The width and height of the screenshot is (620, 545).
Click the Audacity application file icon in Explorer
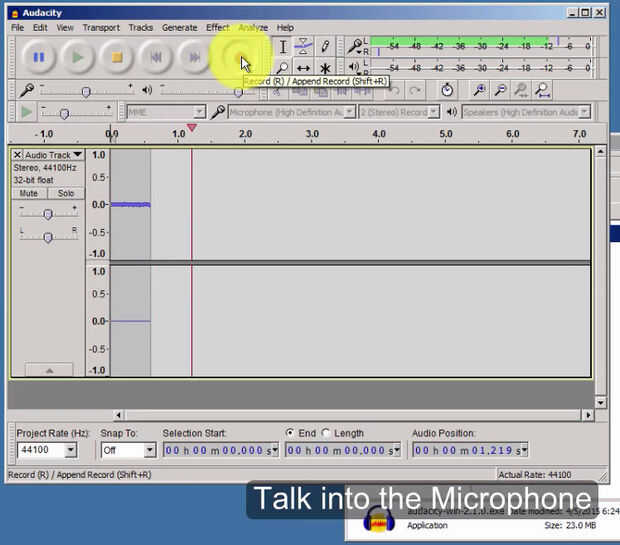[x=379, y=519]
